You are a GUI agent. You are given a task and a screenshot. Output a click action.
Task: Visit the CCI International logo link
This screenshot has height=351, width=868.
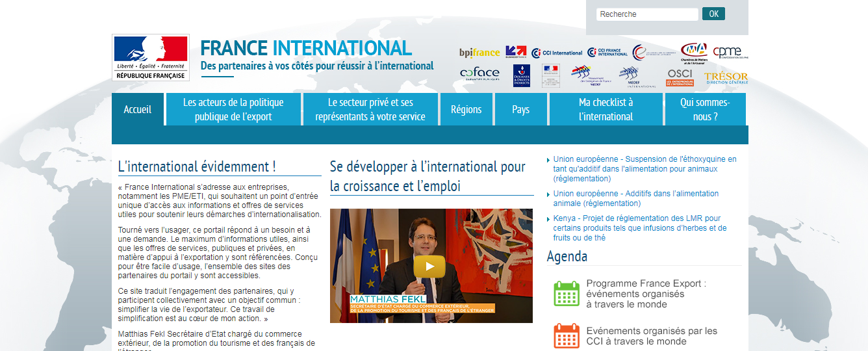pos(557,53)
